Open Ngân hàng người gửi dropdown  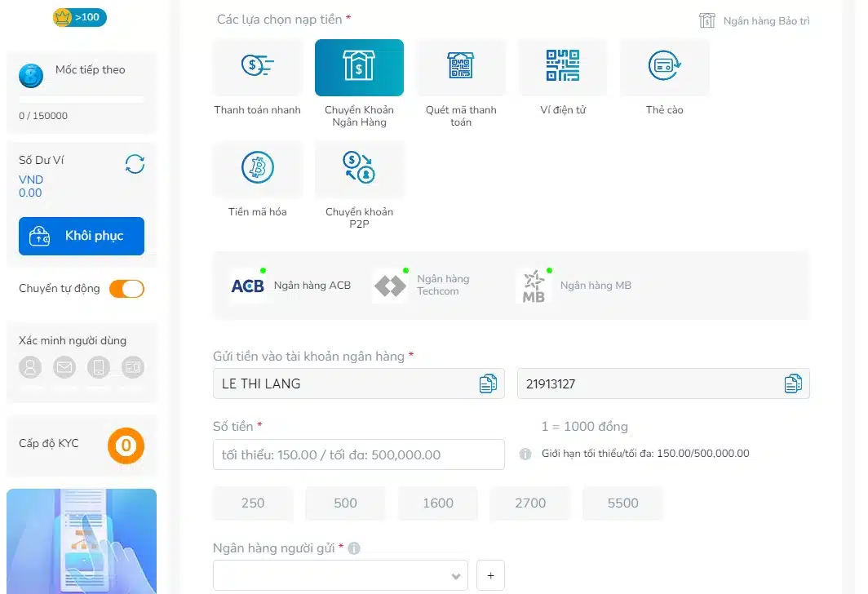[x=340, y=575]
